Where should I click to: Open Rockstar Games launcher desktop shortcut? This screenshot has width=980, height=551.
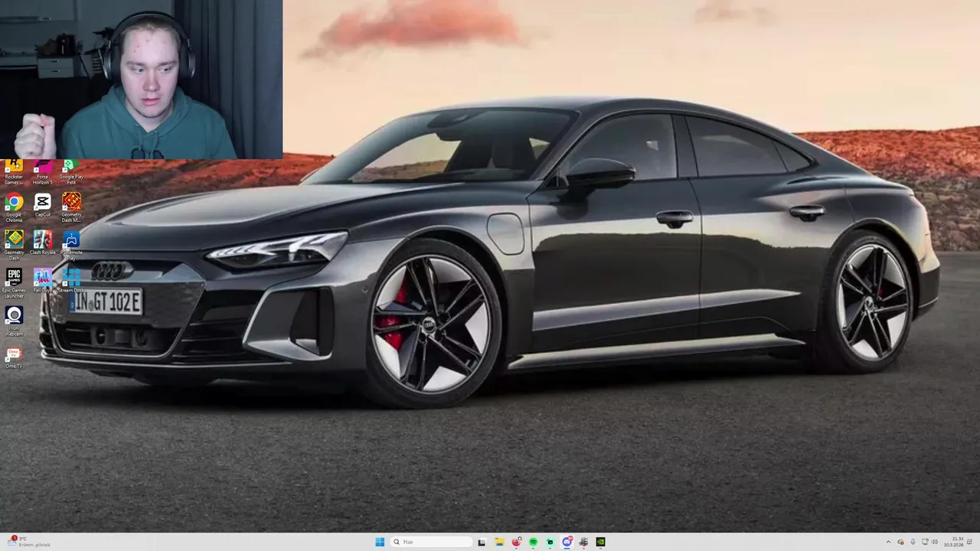tap(14, 172)
